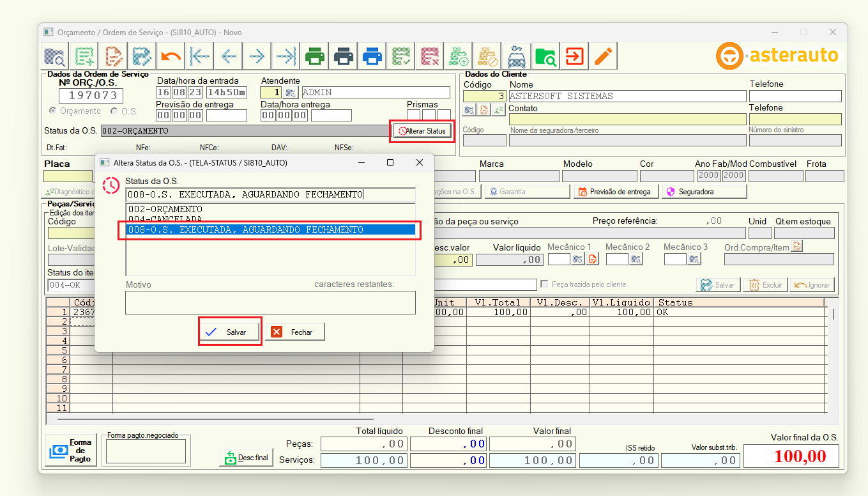The width and height of the screenshot is (868, 496).
Task: Click Mecânico 3 lookup icon
Action: click(694, 259)
